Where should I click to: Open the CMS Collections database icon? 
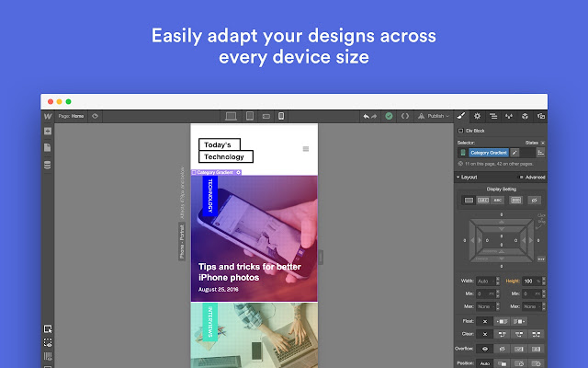tap(48, 165)
